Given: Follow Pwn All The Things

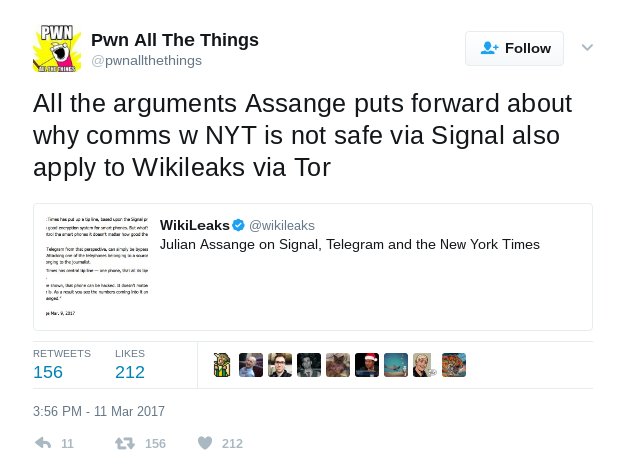Looking at the screenshot, I should (x=514, y=48).
